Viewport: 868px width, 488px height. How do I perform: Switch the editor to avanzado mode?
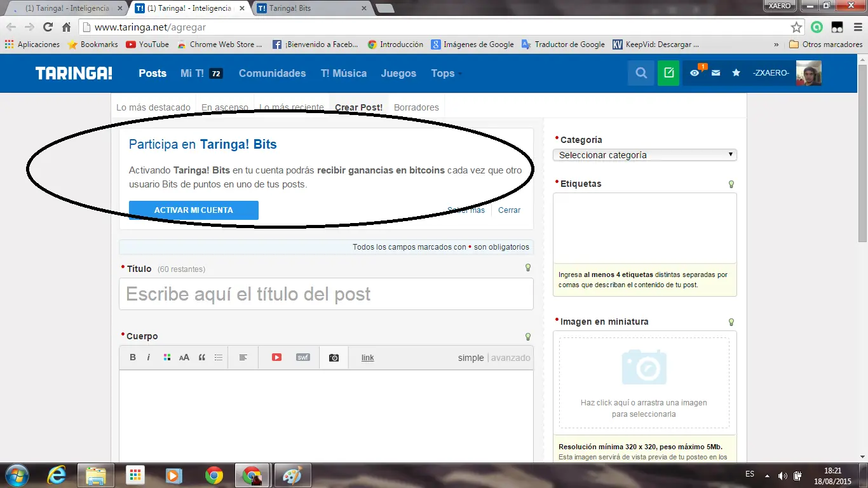(x=510, y=358)
